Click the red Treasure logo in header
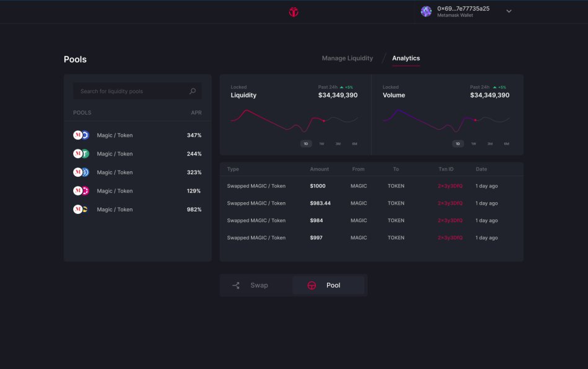The image size is (588, 369). click(294, 12)
